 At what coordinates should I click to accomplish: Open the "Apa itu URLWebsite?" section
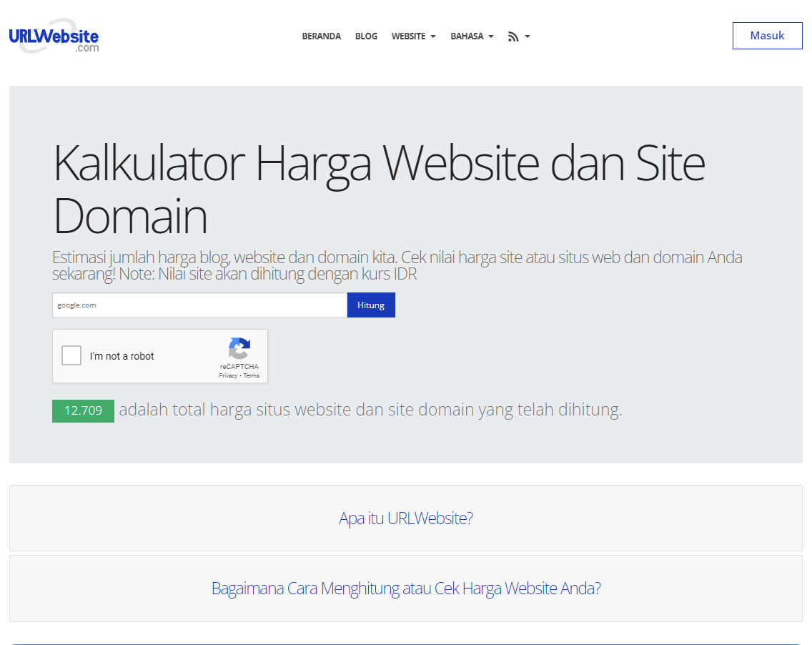coord(406,518)
